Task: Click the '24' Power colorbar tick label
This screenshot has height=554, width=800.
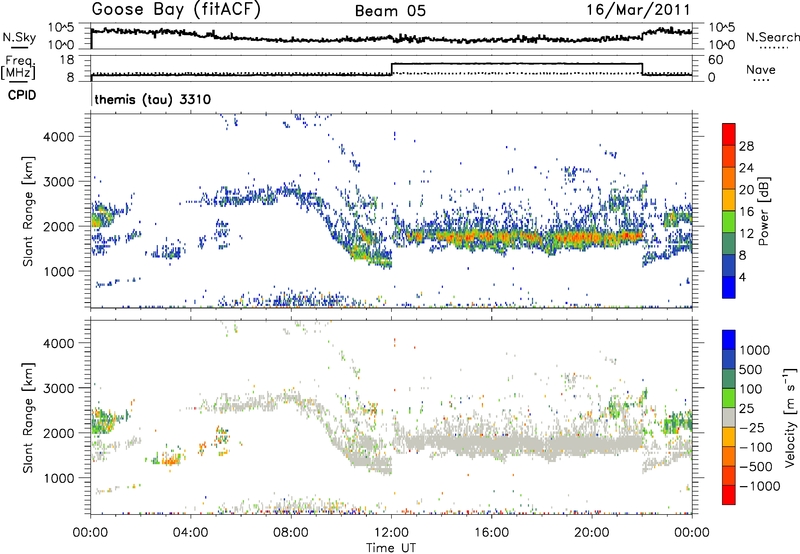Action: coord(746,168)
